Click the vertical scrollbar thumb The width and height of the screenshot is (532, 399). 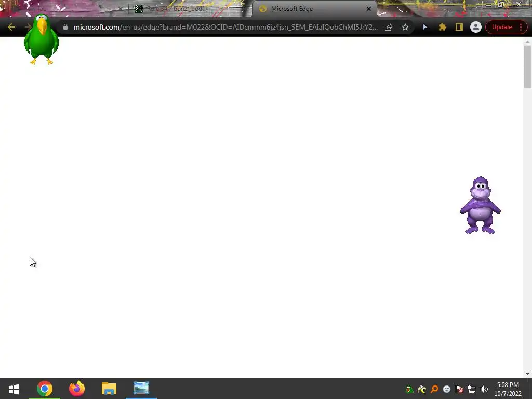(527, 67)
